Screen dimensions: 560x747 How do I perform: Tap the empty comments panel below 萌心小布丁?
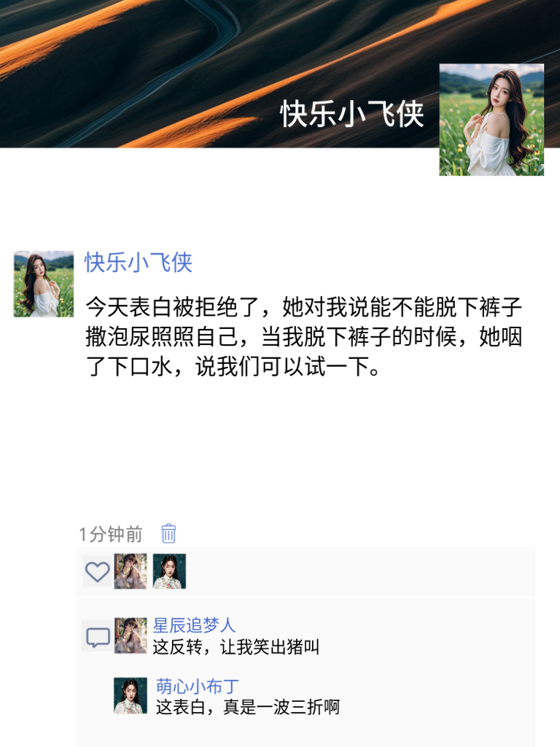pyautogui.click(x=306, y=732)
